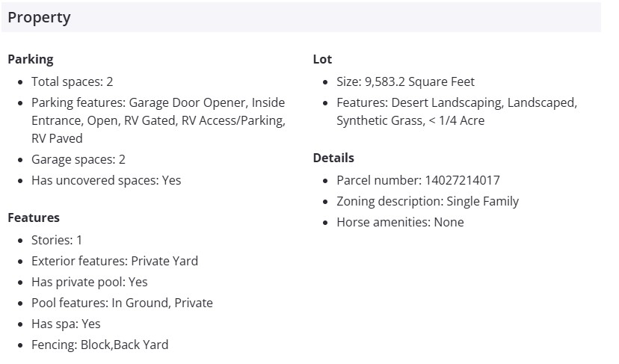This screenshot has height=364, width=619.
Task: Select Pool features: In Ground, Private
Action: 122,303
